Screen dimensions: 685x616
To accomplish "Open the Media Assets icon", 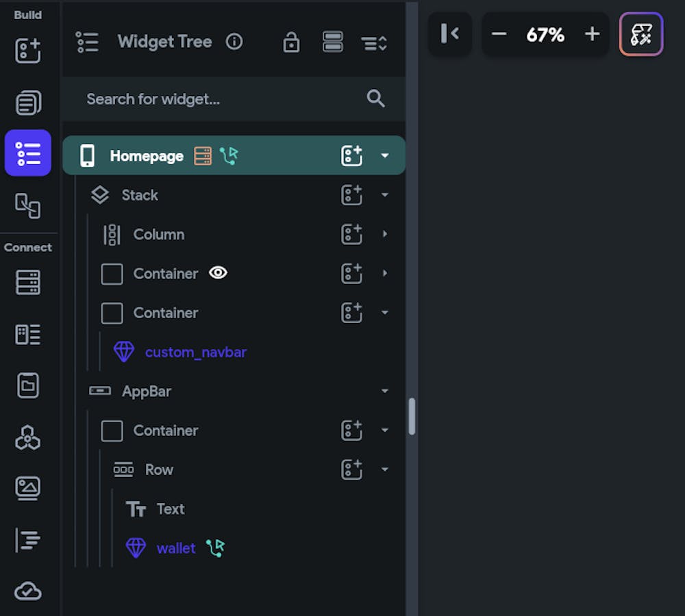I will click(28, 487).
